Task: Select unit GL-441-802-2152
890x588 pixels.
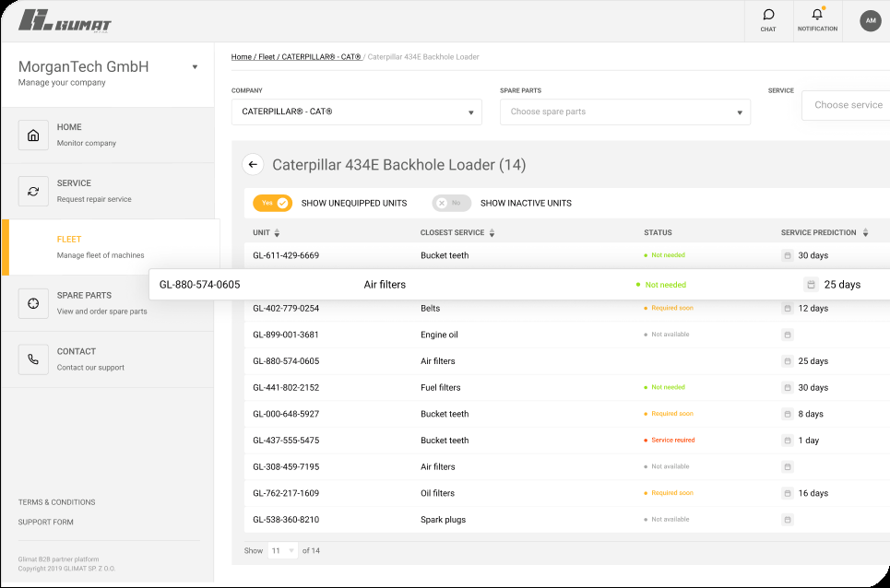Action: pos(286,388)
